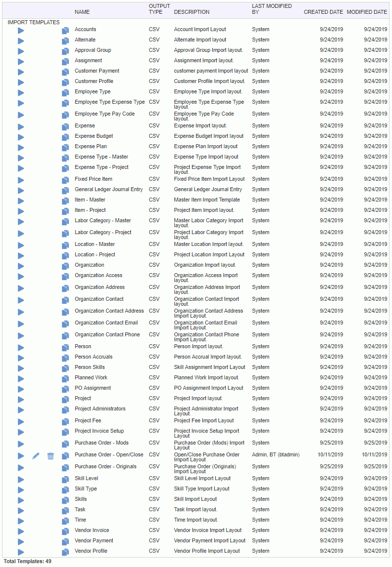The width and height of the screenshot is (392, 567).
Task: Delete the Purchase Order - Open/Close template
Action: [x=51, y=456]
